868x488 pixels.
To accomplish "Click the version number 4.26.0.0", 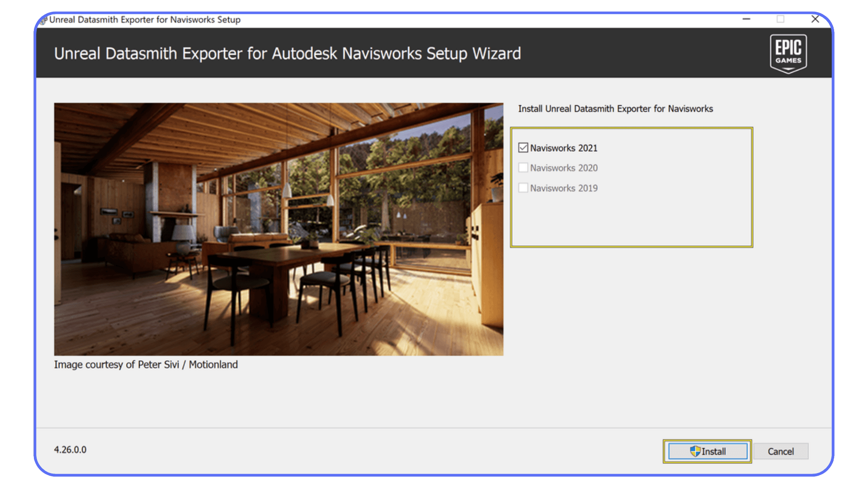I will pos(70,450).
